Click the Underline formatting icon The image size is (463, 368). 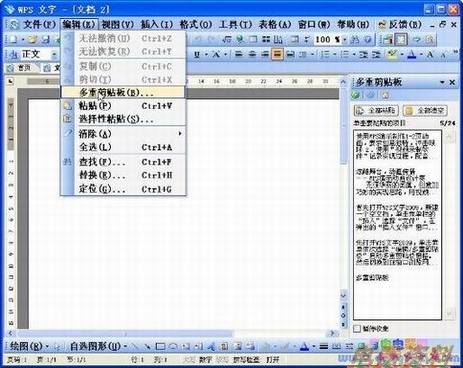click(x=197, y=54)
